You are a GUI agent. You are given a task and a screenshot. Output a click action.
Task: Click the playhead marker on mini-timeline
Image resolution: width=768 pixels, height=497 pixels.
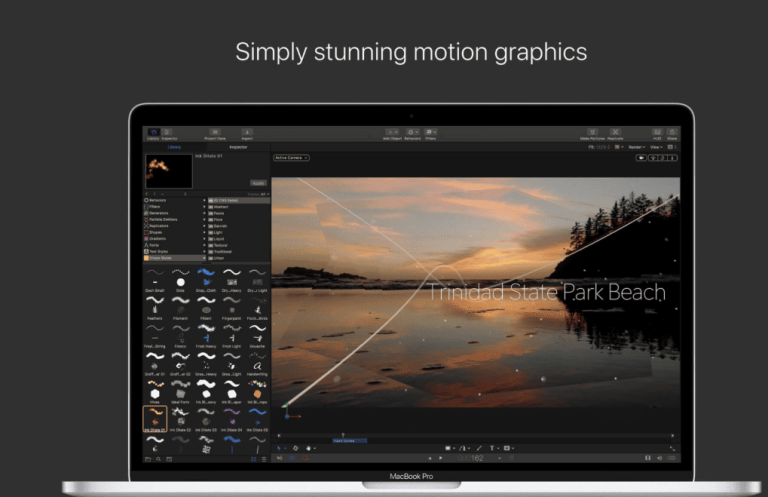(343, 435)
